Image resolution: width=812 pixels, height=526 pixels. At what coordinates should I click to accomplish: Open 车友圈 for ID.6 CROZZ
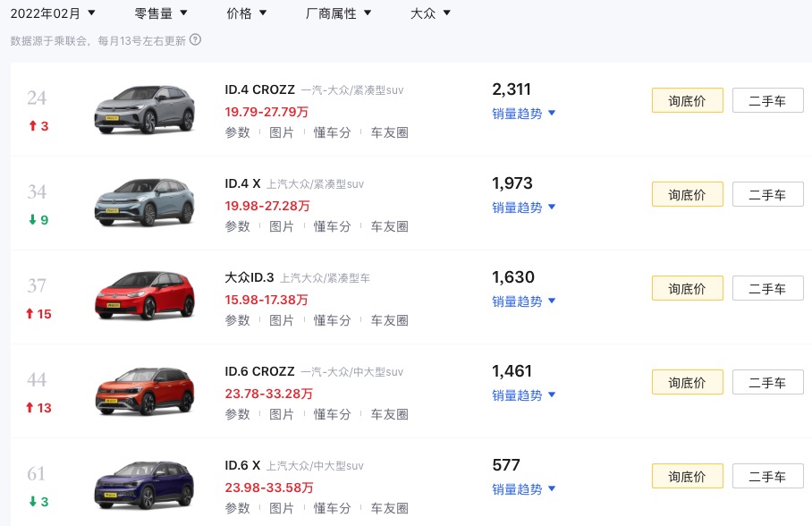click(x=389, y=415)
